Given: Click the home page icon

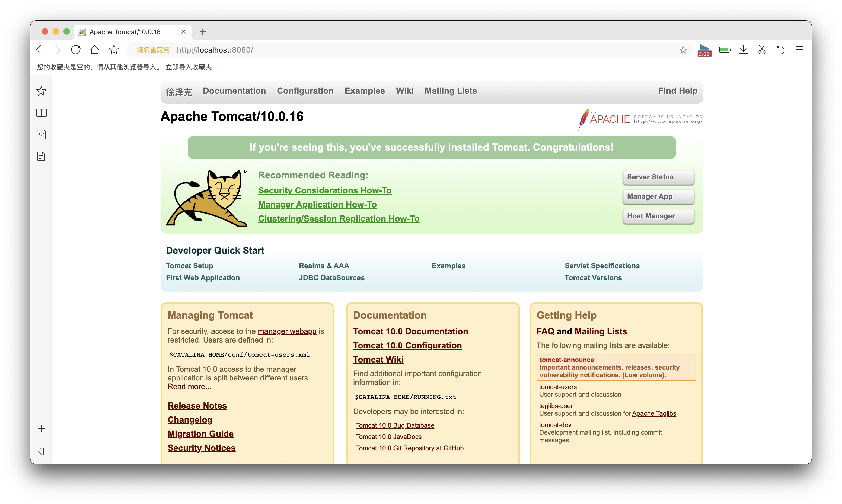Looking at the screenshot, I should point(94,50).
